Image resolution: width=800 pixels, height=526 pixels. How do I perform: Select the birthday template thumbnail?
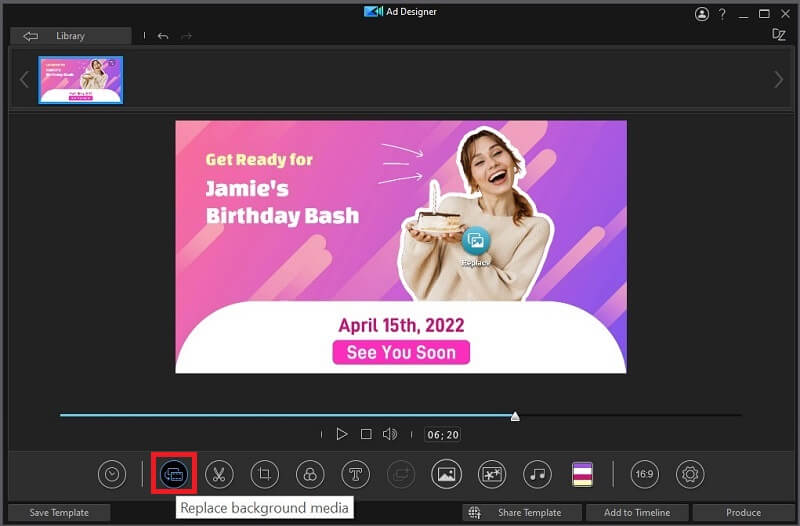81,80
